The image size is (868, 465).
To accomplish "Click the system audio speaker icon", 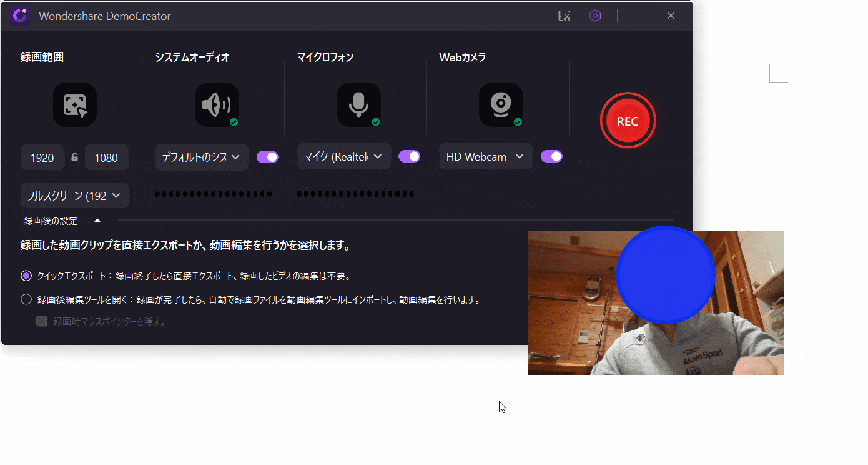I will [x=217, y=105].
